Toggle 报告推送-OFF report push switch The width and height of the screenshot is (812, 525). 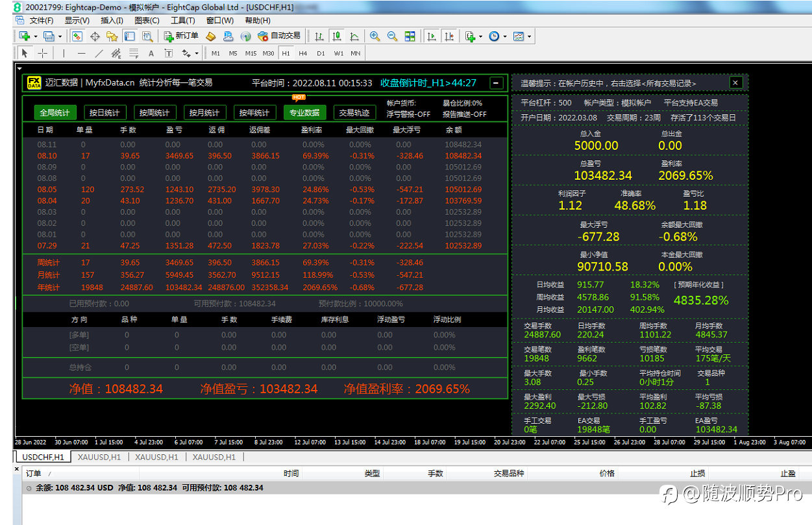(x=465, y=114)
